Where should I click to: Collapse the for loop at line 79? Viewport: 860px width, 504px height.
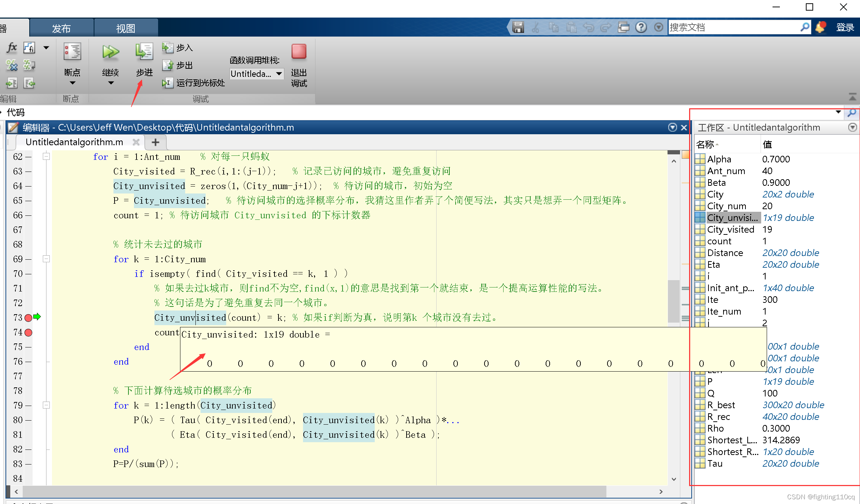tap(46, 405)
